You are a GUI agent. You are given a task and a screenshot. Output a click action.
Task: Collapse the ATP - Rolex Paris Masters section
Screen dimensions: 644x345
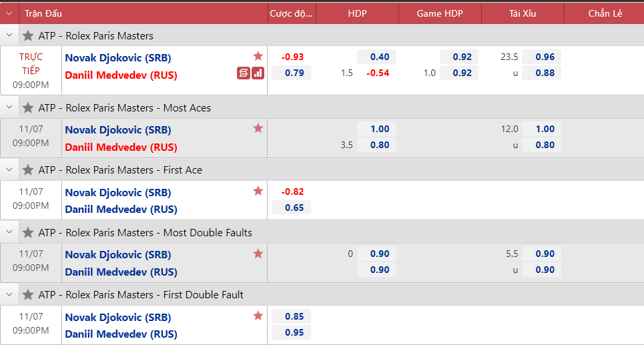tap(9, 35)
